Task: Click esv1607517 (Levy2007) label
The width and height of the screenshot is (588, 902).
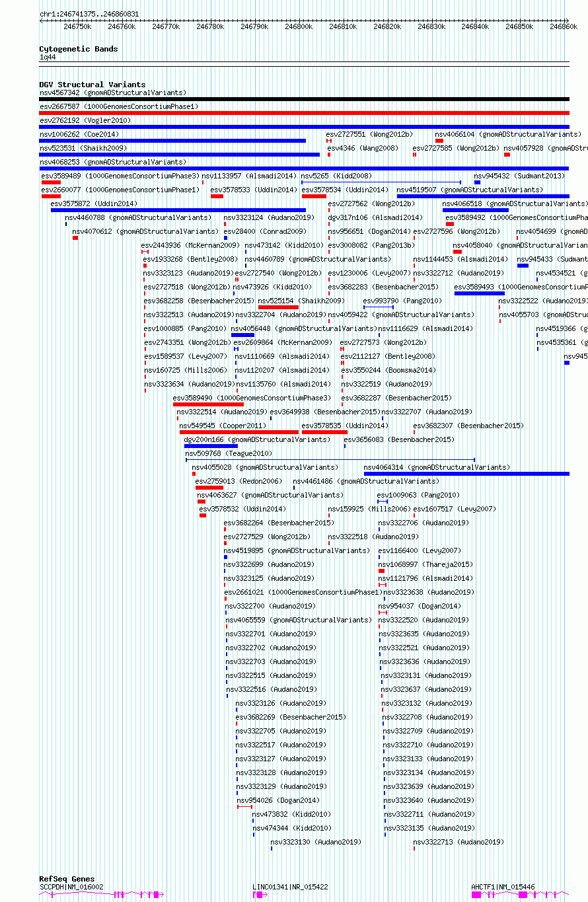Action: (x=455, y=509)
